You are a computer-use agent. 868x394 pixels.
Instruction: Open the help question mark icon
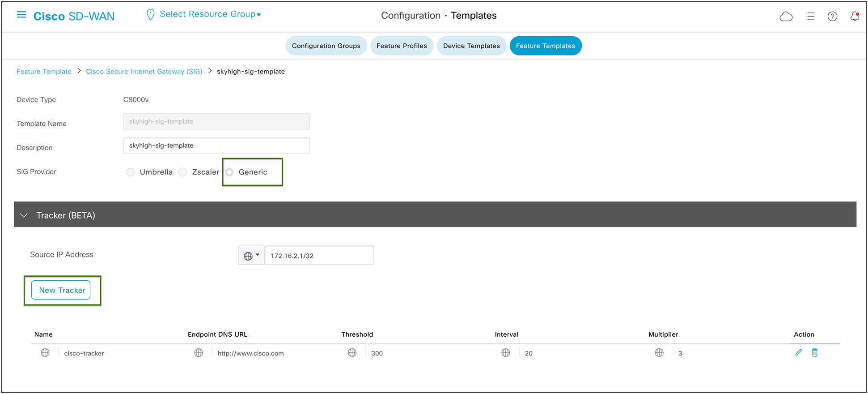832,17
